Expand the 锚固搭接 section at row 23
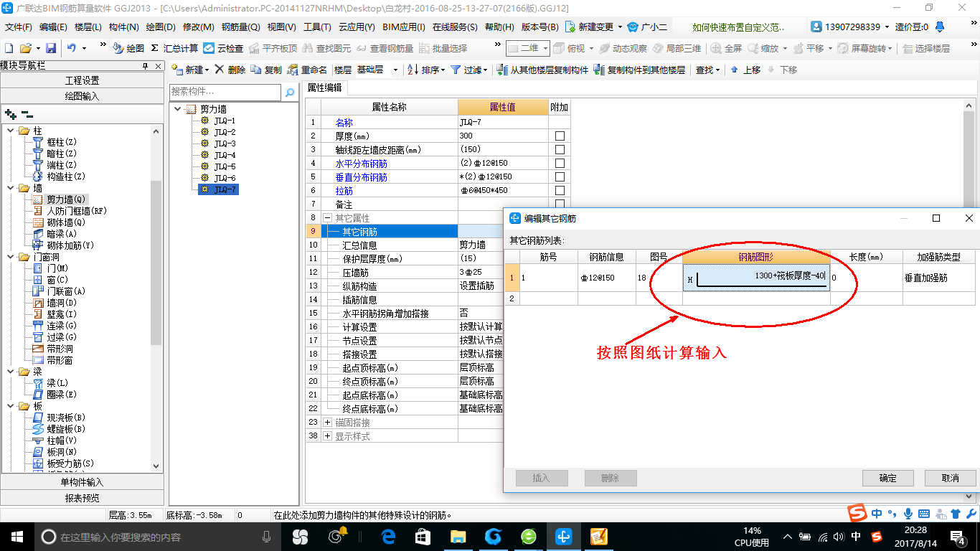 pos(327,423)
